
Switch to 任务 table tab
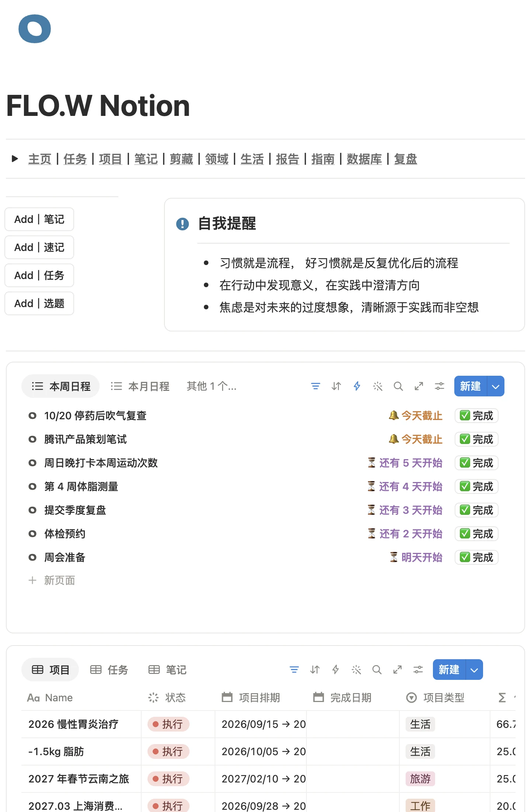[x=109, y=670]
